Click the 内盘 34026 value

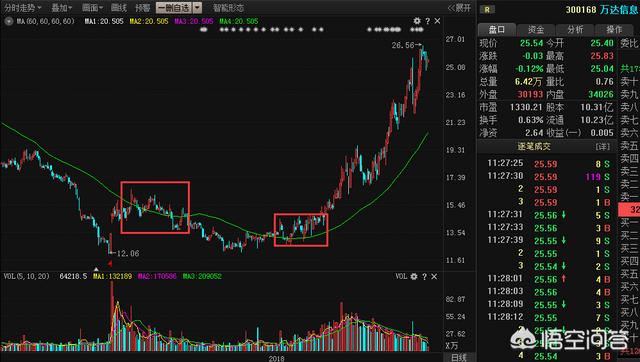coord(601,94)
